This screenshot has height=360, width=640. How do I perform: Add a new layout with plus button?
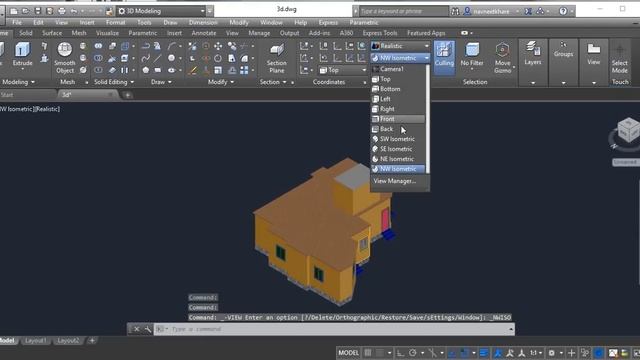(x=92, y=340)
